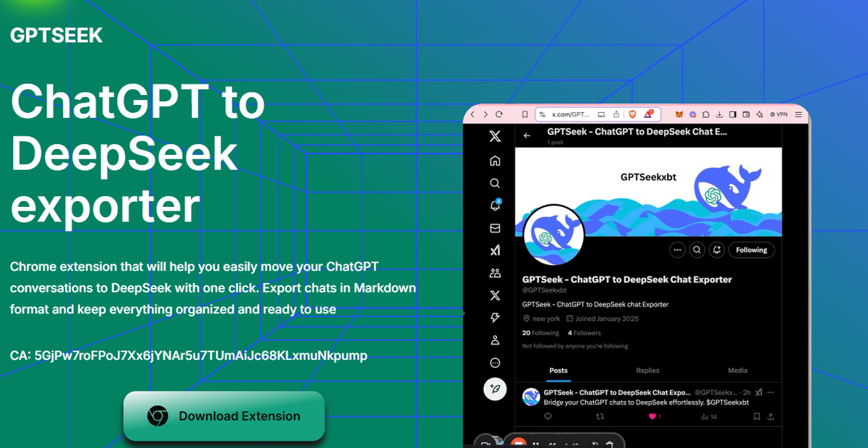Compose a post with the feather icon
This screenshot has height=448, width=868.
point(496,390)
